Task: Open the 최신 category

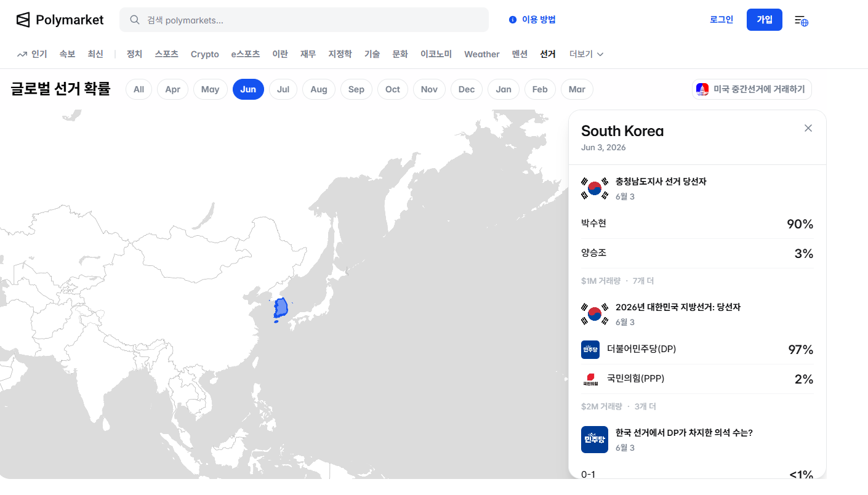Action: click(95, 54)
